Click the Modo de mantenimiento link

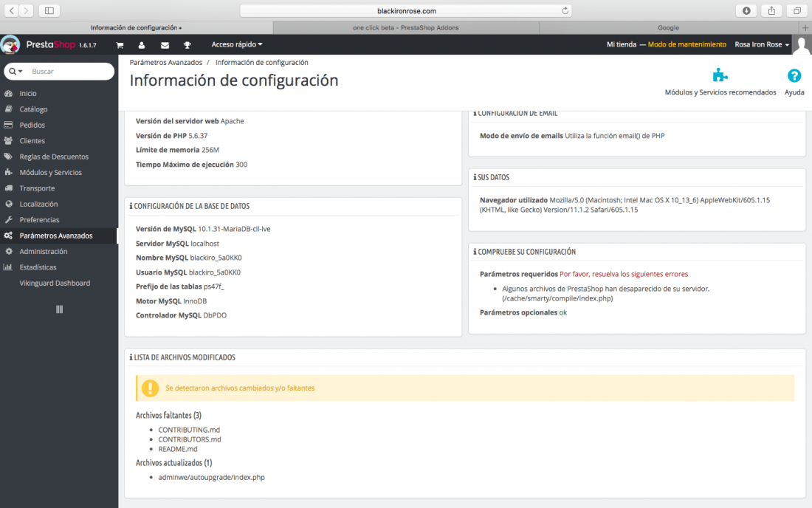click(x=687, y=44)
